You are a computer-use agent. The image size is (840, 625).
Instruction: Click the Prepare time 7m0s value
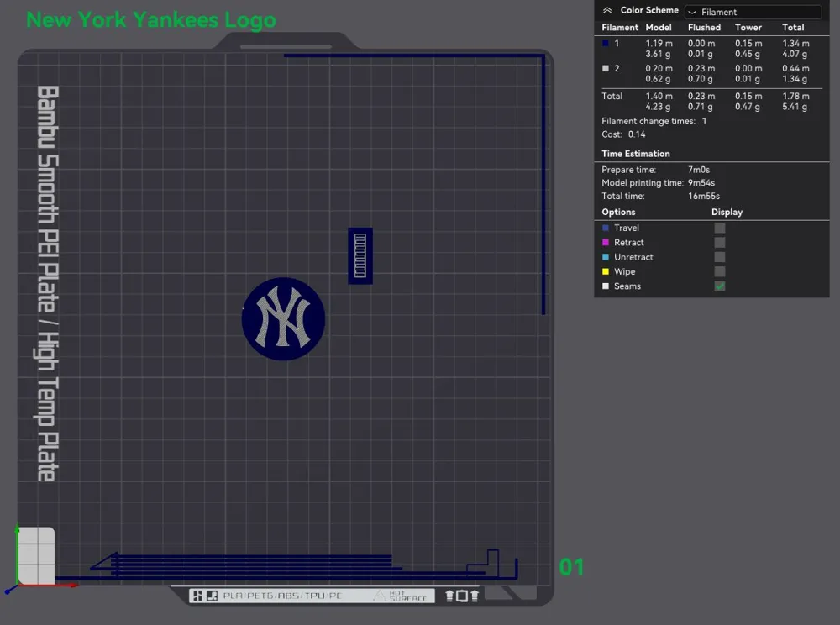point(699,170)
